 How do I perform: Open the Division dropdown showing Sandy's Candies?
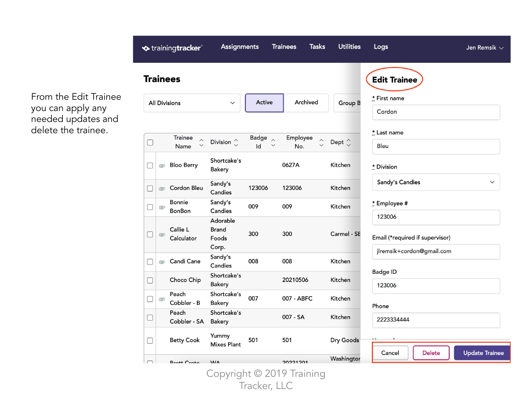(x=436, y=182)
